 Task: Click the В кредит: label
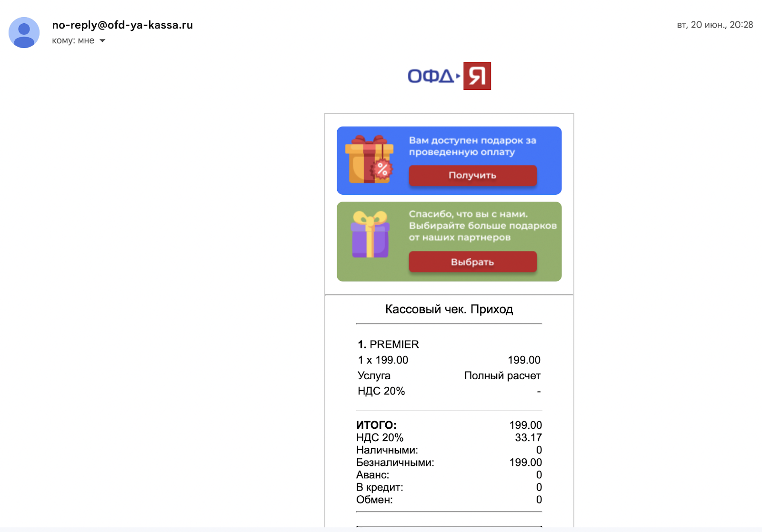pos(380,487)
